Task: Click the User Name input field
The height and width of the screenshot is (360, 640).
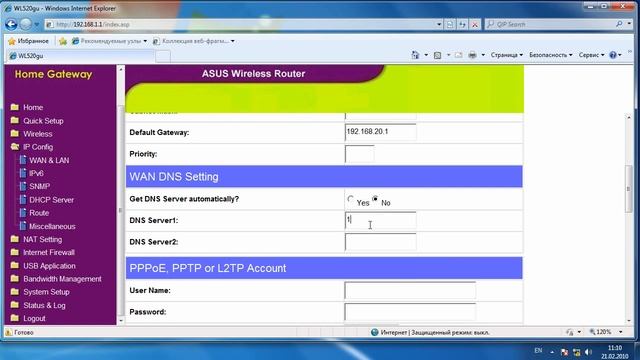Action: 410,291
